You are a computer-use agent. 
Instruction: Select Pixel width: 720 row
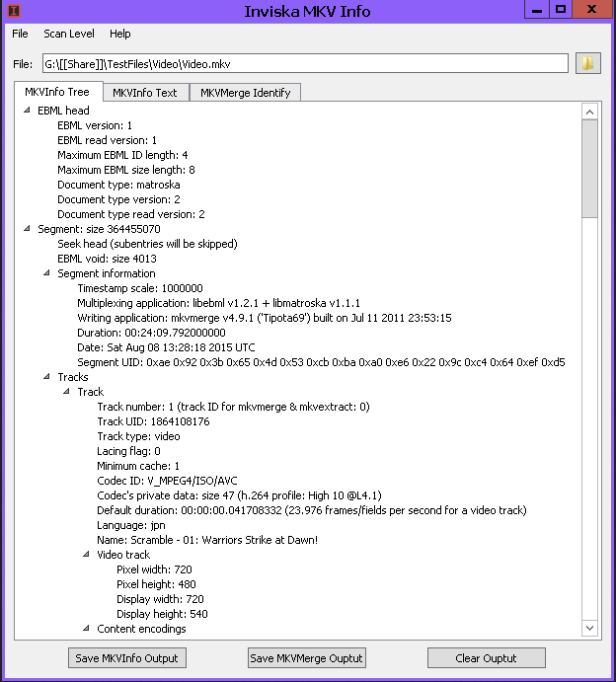pos(154,568)
